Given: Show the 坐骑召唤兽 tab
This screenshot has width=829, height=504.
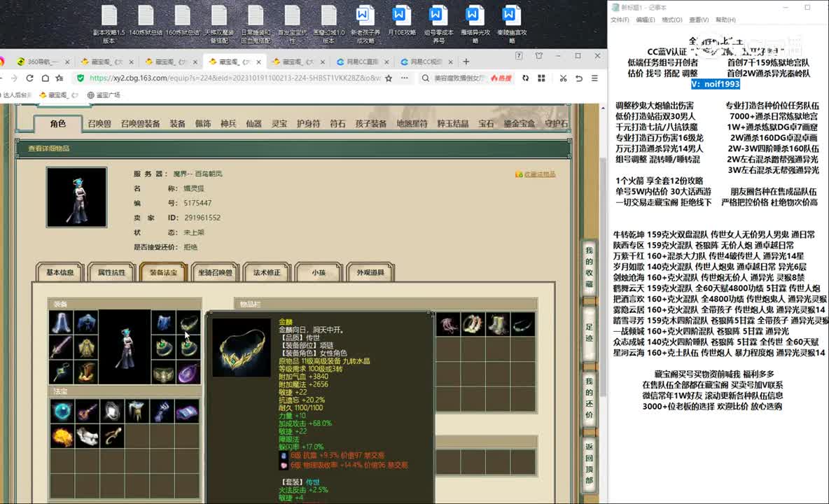Looking at the screenshot, I should point(215,272).
